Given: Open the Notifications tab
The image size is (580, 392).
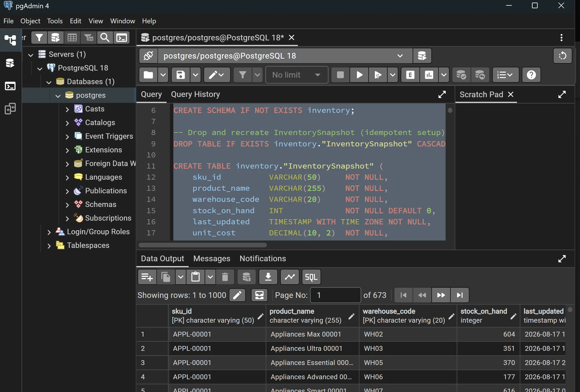Looking at the screenshot, I should point(263,259).
